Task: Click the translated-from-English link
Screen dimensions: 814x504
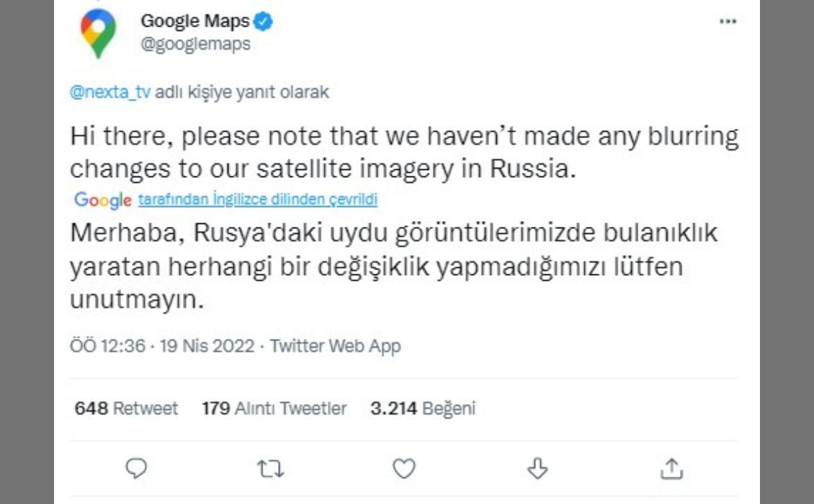Action: [x=257, y=199]
